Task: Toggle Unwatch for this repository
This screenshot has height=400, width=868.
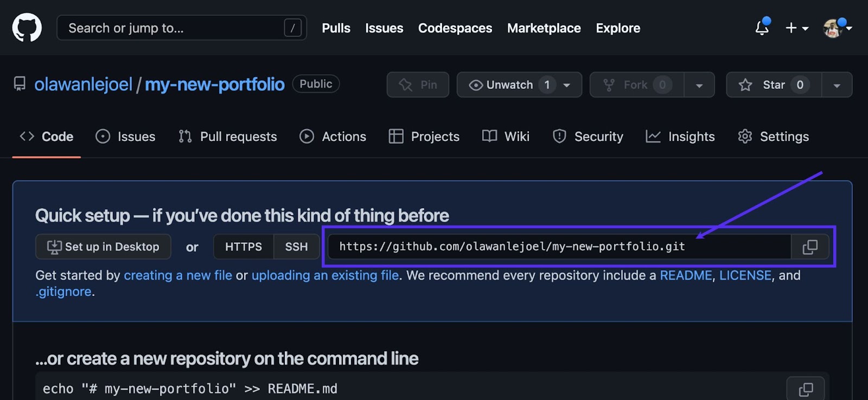Action: [x=510, y=85]
